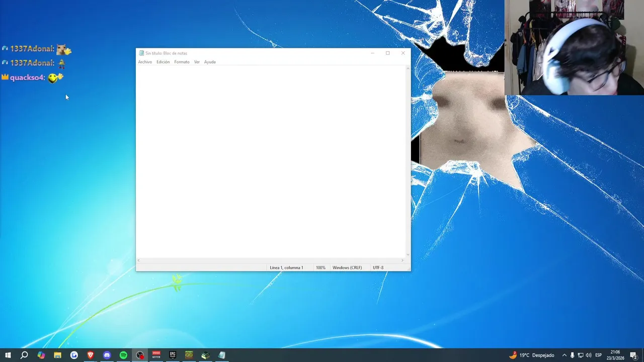Image resolution: width=644 pixels, height=362 pixels.
Task: Click the 'Línea 1, columna 1' status text
Action: click(286, 267)
